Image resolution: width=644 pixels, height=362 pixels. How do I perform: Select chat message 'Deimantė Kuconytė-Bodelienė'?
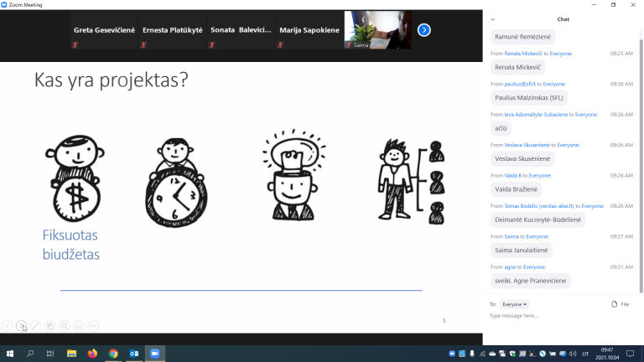click(x=538, y=220)
